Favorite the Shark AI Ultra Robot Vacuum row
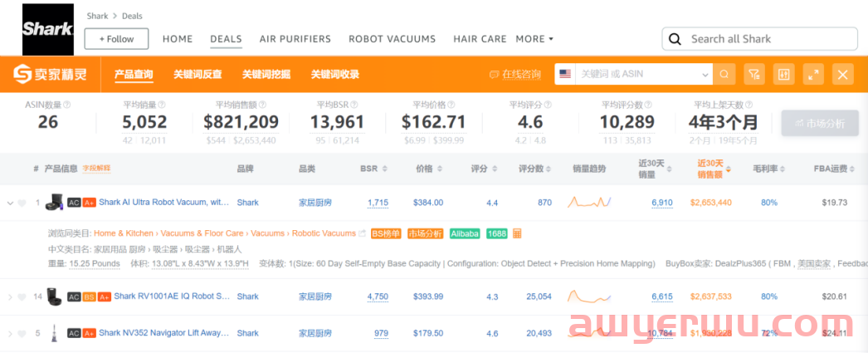 (22, 203)
